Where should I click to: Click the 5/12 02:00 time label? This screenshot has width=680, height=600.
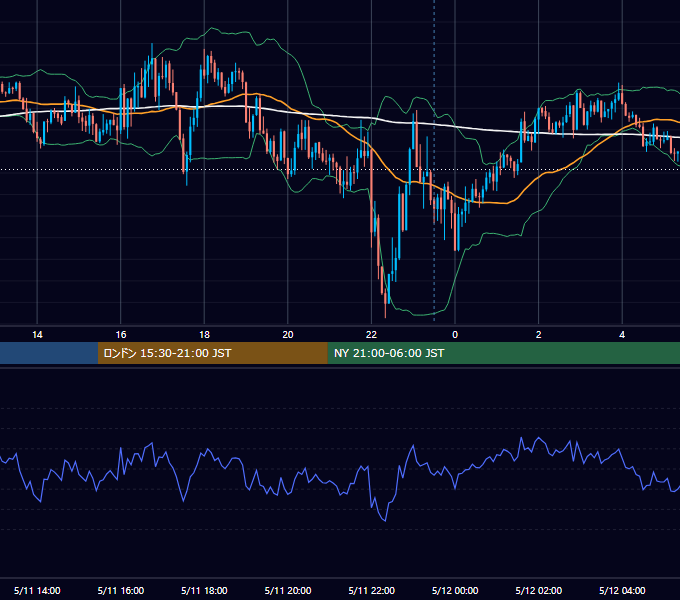point(539,590)
